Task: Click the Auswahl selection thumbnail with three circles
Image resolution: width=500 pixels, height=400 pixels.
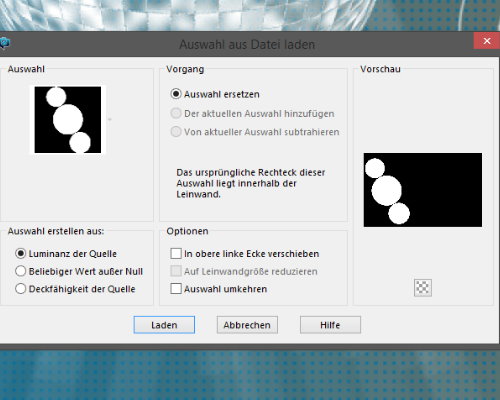Action: point(68,120)
